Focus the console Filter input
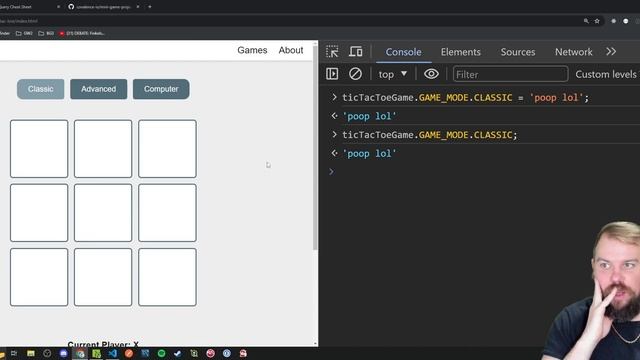The height and width of the screenshot is (360, 640). click(510, 74)
